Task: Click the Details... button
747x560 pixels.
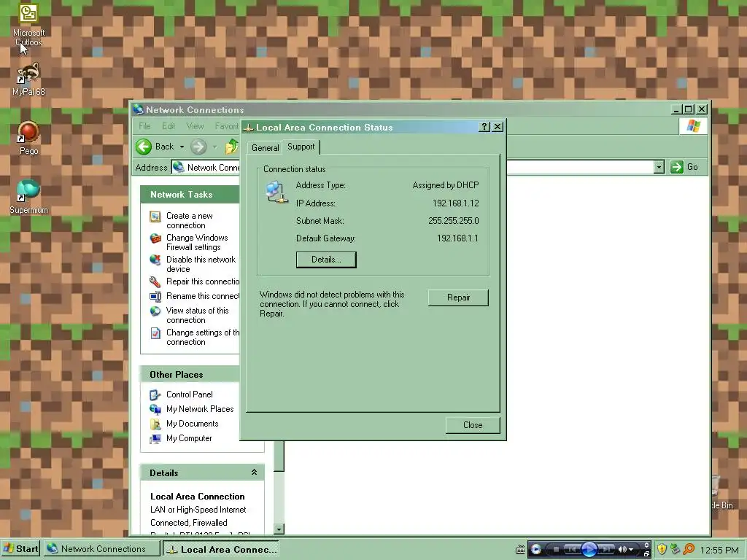Action: pyautogui.click(x=326, y=260)
